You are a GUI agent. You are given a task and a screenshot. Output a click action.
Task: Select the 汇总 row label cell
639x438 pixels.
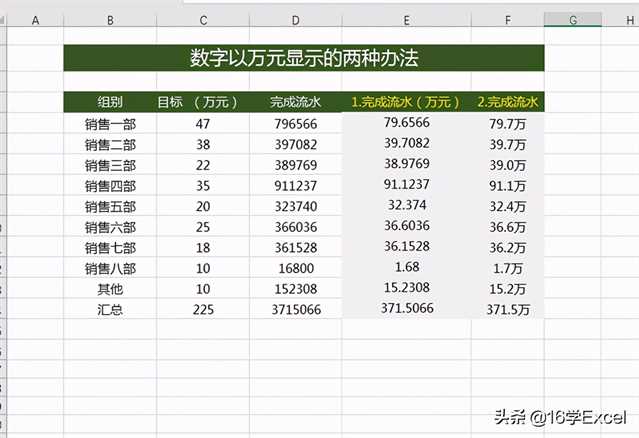click(x=110, y=310)
